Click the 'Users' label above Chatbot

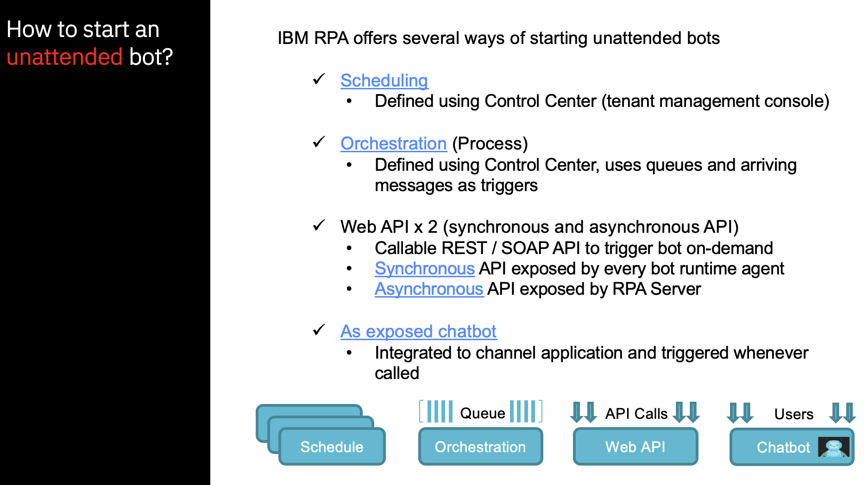pos(794,414)
